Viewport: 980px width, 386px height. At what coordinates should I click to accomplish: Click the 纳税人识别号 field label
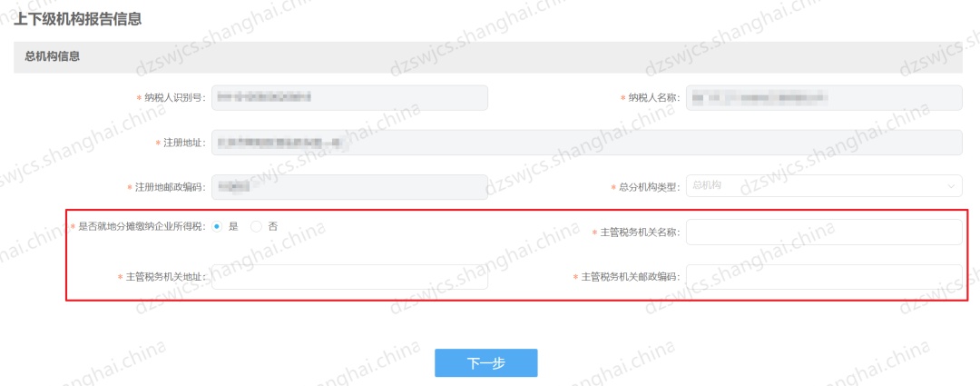(x=174, y=97)
